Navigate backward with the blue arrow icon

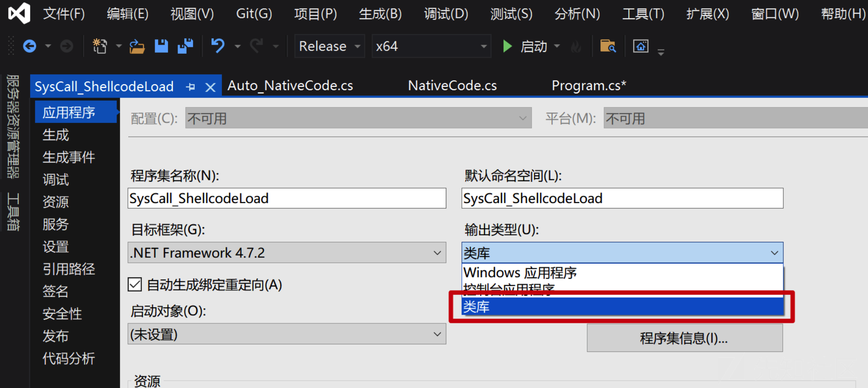point(30,46)
